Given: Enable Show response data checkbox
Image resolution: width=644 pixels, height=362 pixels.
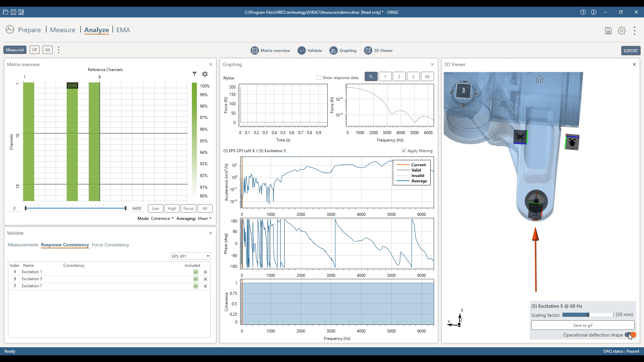Looking at the screenshot, I should (319, 77).
